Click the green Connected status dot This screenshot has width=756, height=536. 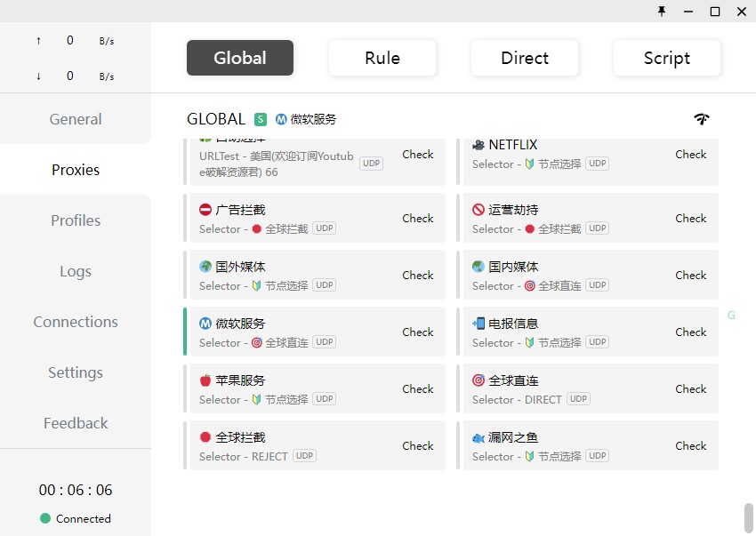[45, 518]
